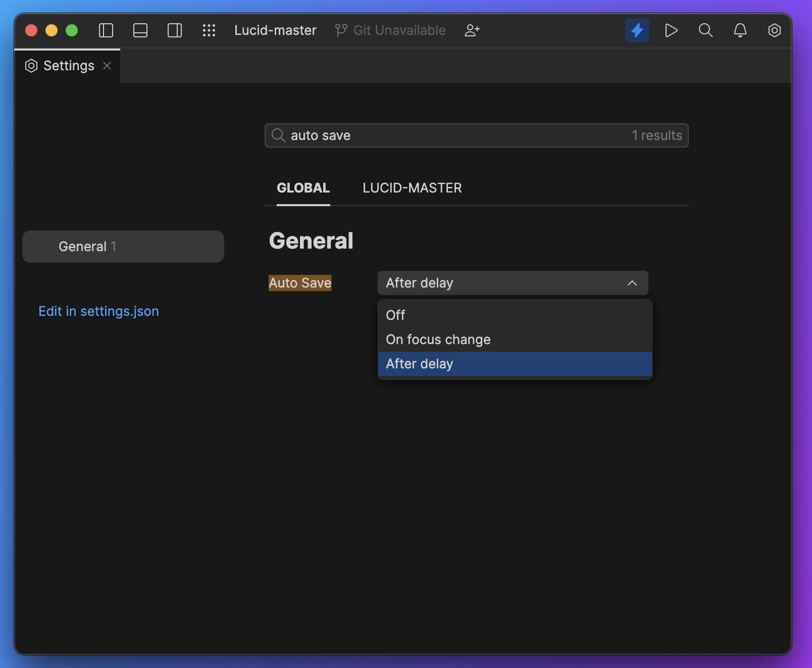Viewport: 812px width, 668px height.
Task: Open search with the magnifier icon
Action: point(705,30)
